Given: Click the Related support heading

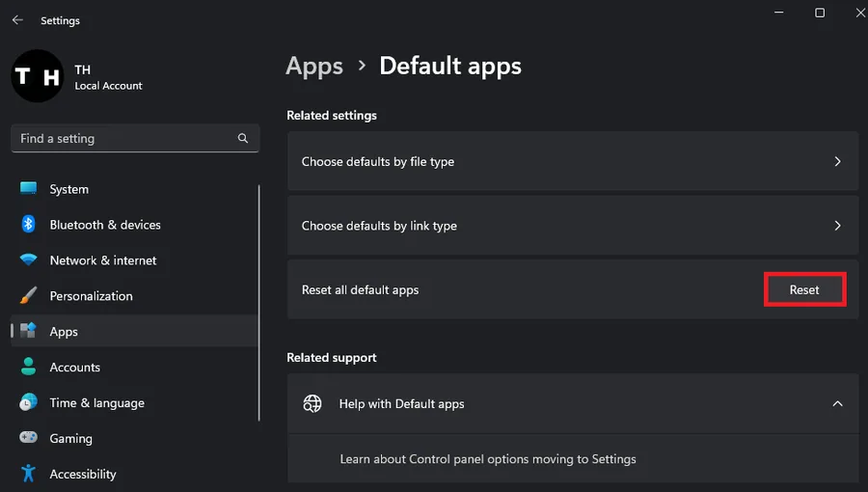Looking at the screenshot, I should (332, 358).
